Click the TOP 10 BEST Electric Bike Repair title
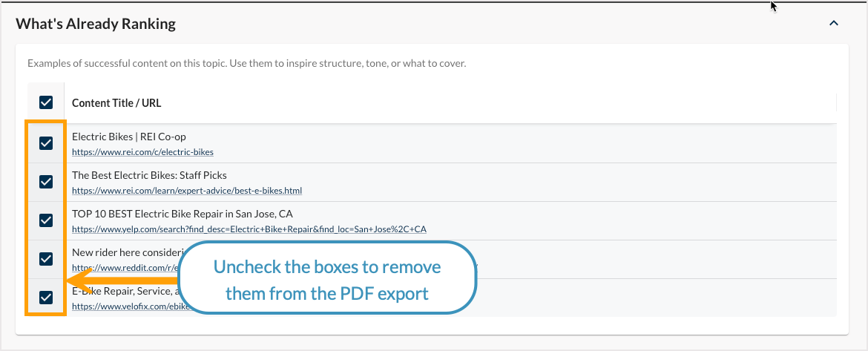 [x=182, y=214]
